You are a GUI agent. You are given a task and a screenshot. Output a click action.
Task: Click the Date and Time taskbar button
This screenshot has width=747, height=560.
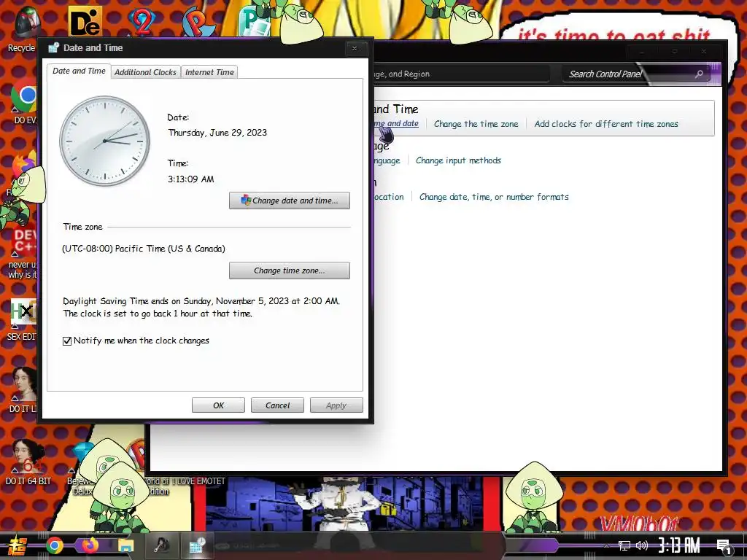point(197,545)
